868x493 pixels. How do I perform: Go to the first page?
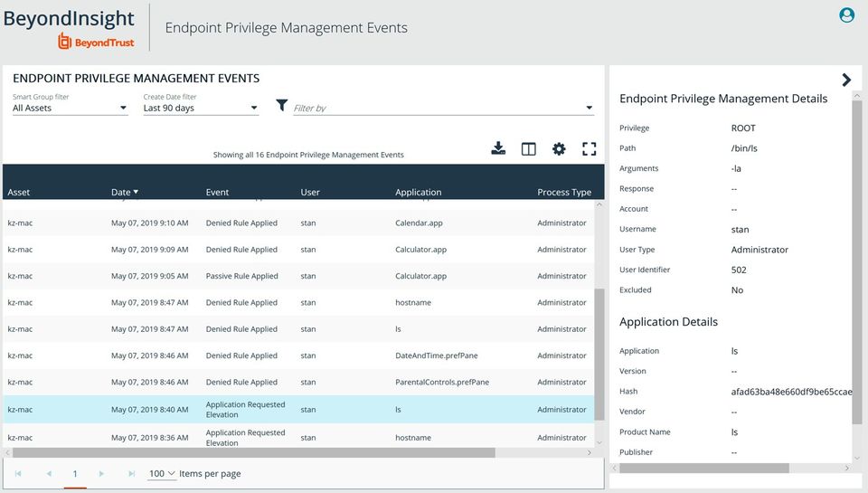point(19,473)
